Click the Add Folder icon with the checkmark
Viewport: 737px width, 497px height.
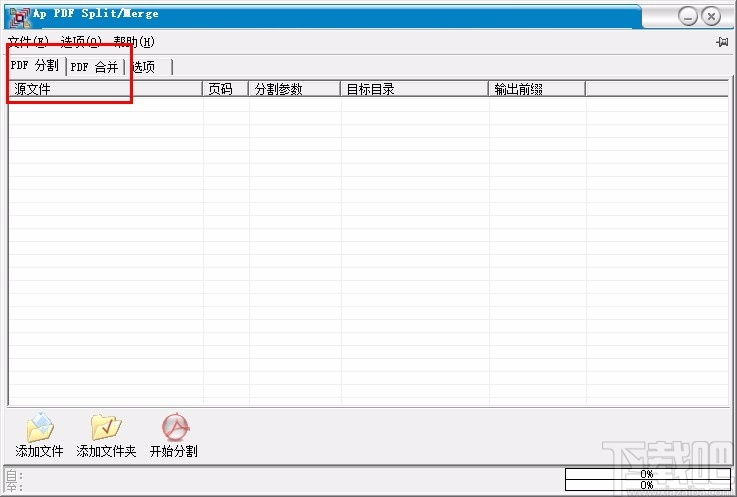(106, 427)
